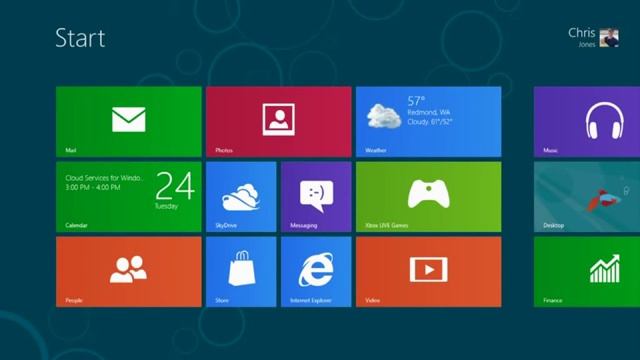
Task: Launch the Messaging tile
Action: pyautogui.click(x=316, y=197)
